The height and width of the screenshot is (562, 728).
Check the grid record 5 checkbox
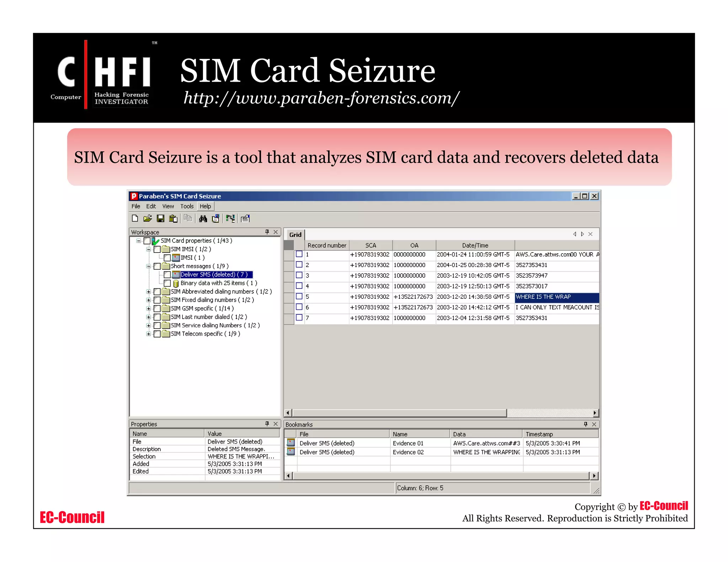pos(299,296)
